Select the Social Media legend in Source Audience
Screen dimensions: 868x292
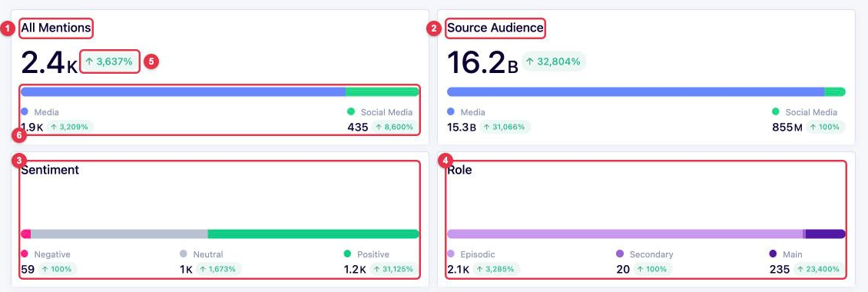[x=805, y=112]
